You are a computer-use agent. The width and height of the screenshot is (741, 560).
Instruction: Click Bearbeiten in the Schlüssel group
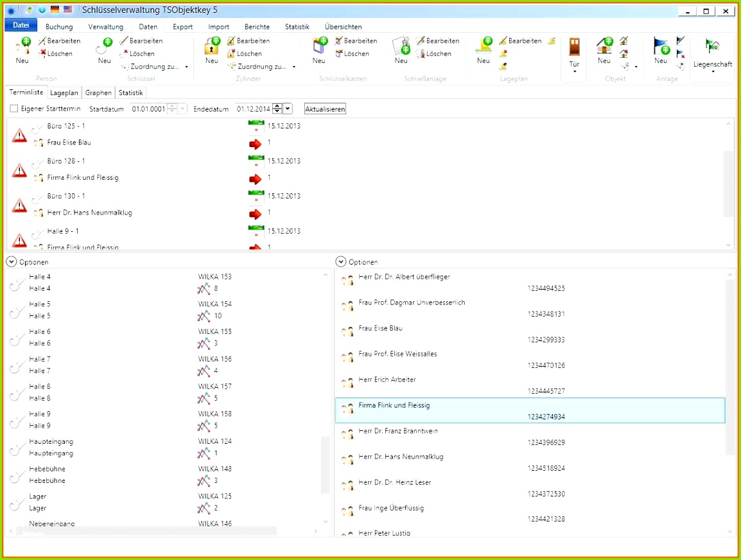142,40
